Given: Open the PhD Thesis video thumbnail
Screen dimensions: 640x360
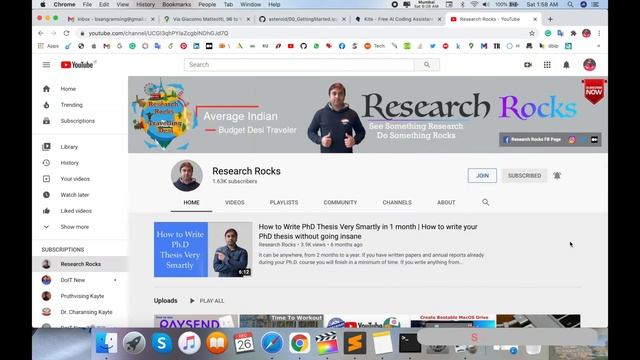Looking at the screenshot, I should point(203,249).
